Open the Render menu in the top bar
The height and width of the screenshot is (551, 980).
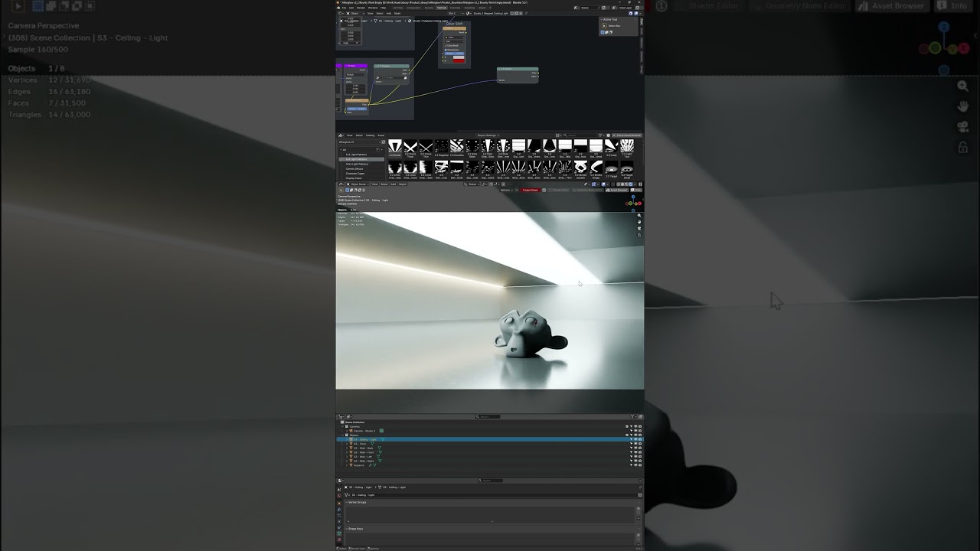pyautogui.click(x=361, y=8)
